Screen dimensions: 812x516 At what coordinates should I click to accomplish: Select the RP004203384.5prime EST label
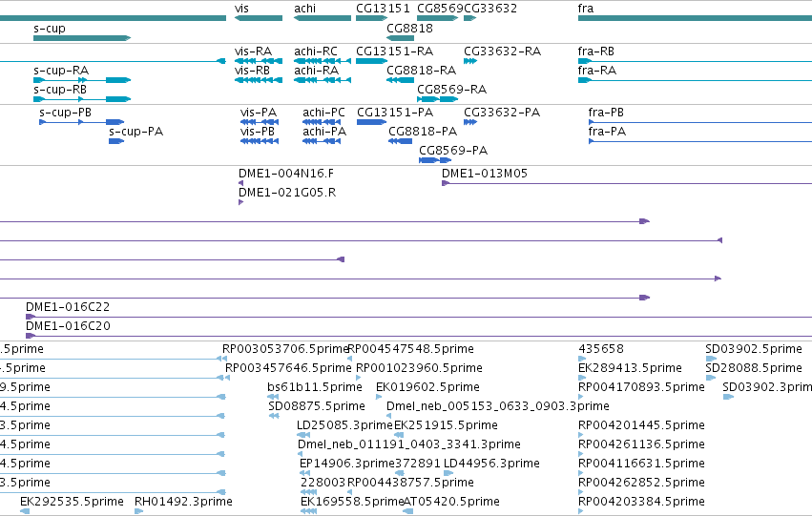coord(641,502)
